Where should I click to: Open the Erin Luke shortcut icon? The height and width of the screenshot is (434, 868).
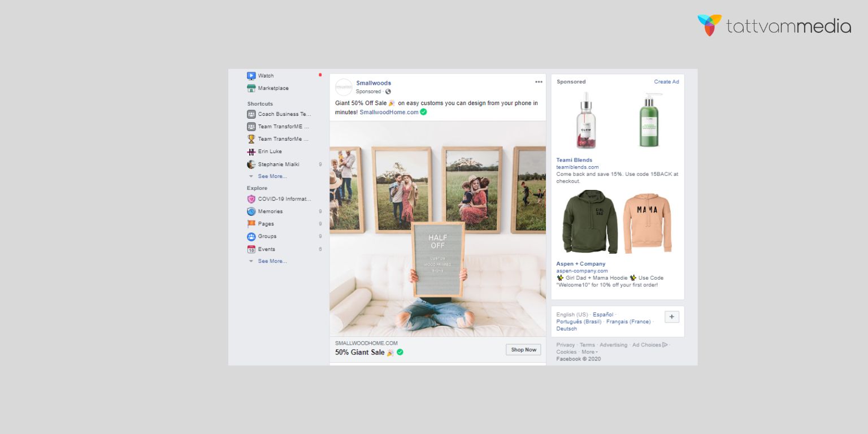(251, 151)
